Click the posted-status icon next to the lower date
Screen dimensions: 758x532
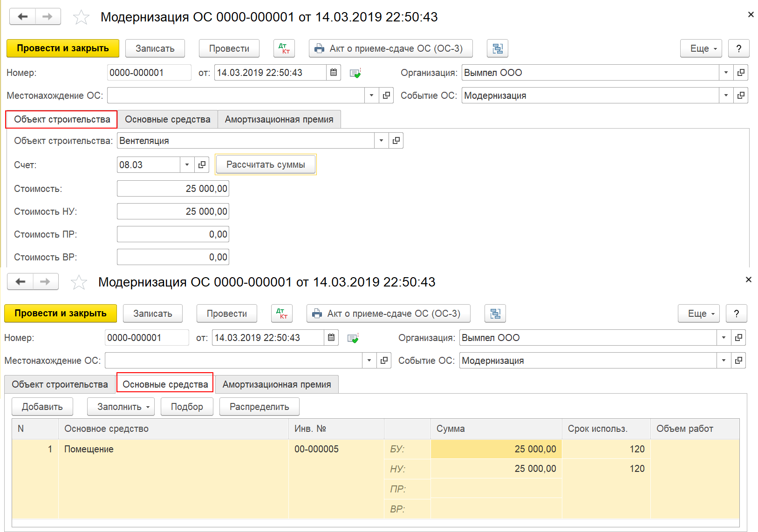(353, 338)
